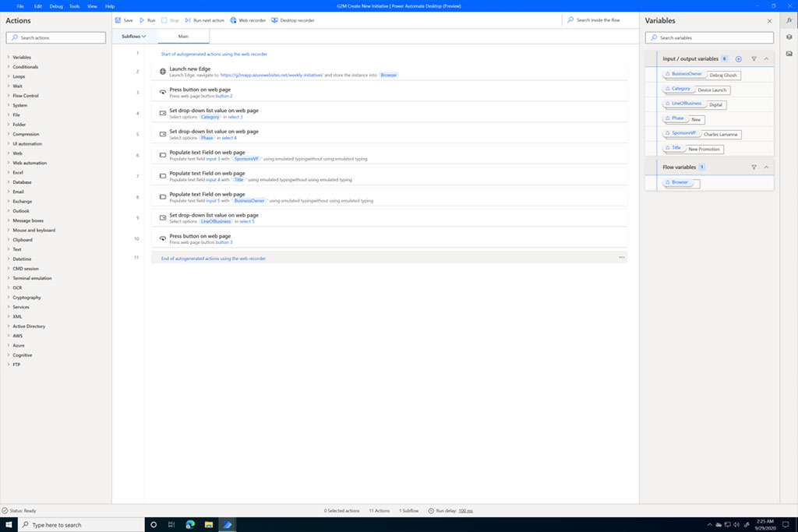The height and width of the screenshot is (532, 798).
Task: Open the Images panel icon
Action: point(789,51)
